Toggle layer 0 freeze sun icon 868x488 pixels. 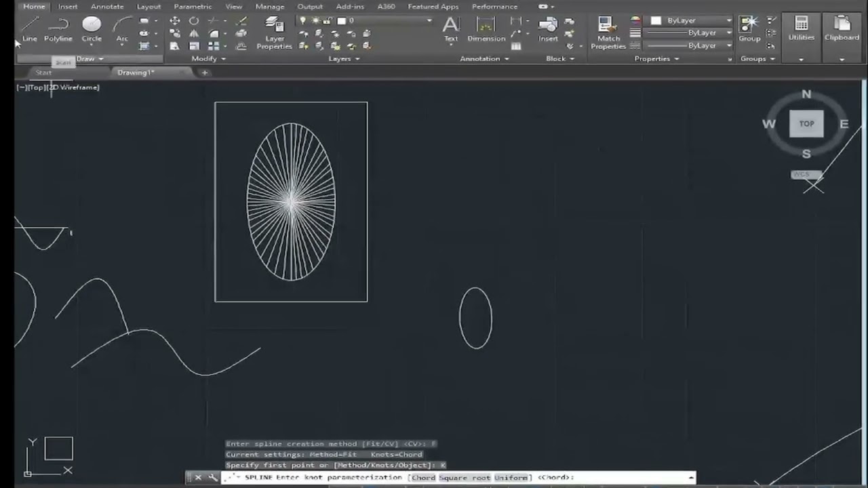[x=315, y=20]
